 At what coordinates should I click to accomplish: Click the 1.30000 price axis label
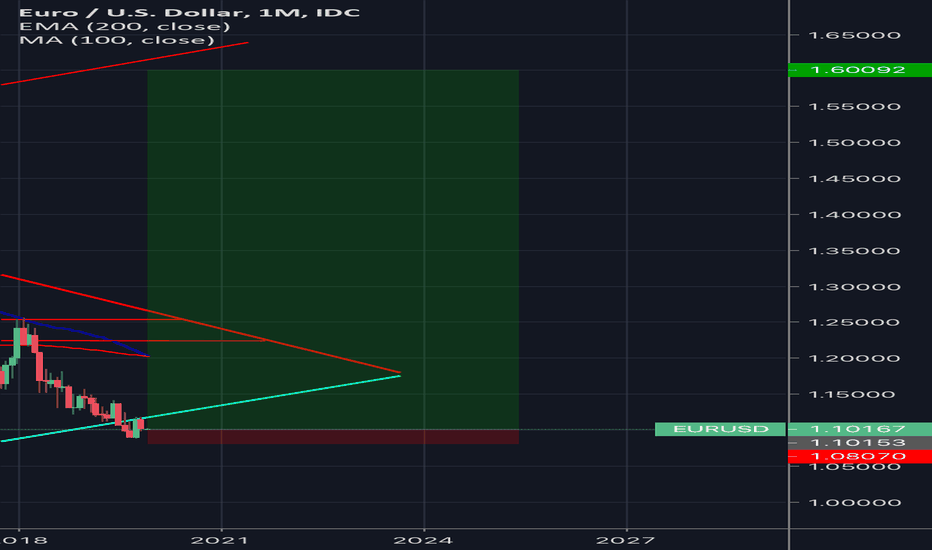pyautogui.click(x=859, y=287)
